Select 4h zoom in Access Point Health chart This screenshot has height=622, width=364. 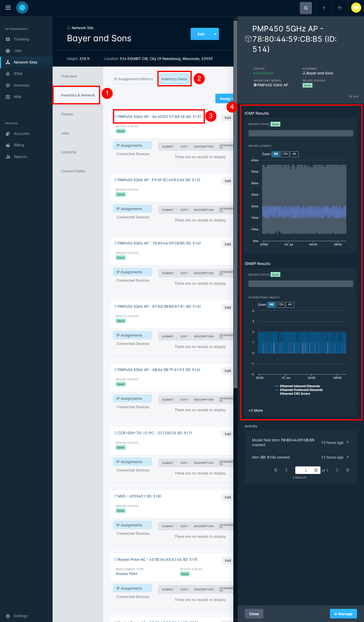290,304
